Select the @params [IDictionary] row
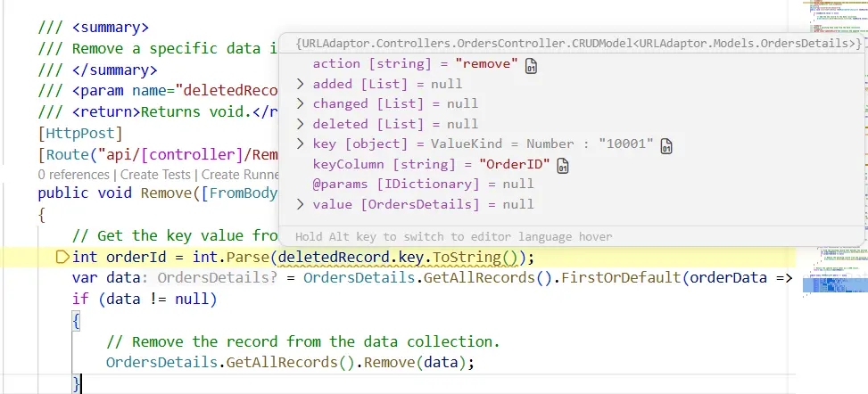868x394 pixels. tap(423, 184)
